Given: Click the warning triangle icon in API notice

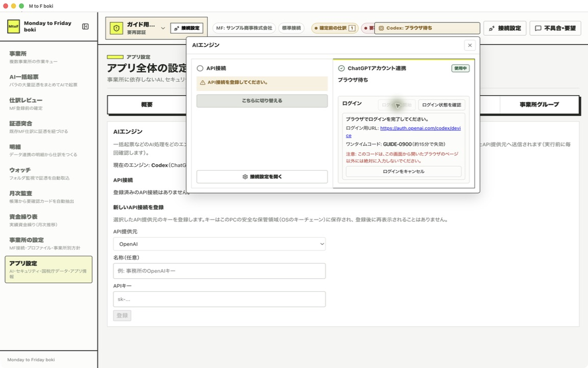Looking at the screenshot, I should coord(202,82).
